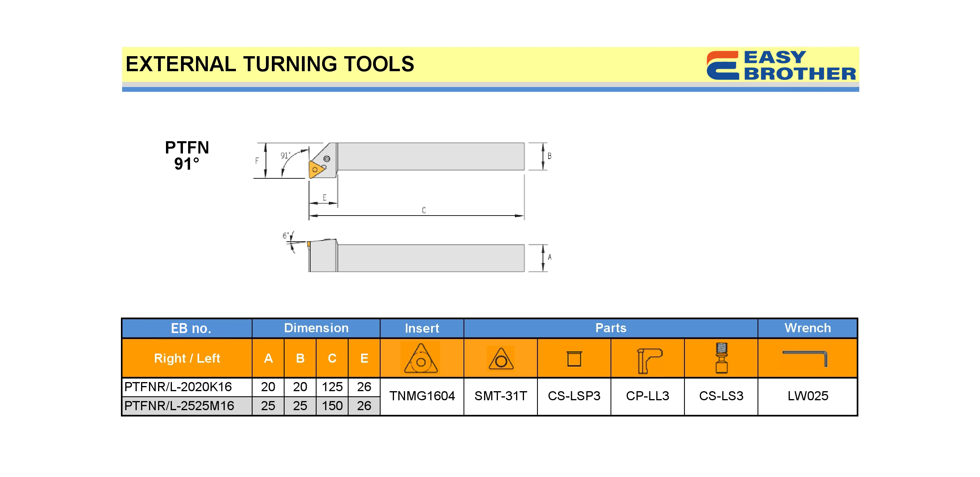The image size is (980, 477).
Task: Click the clamp screw icon
Action: coord(722,358)
